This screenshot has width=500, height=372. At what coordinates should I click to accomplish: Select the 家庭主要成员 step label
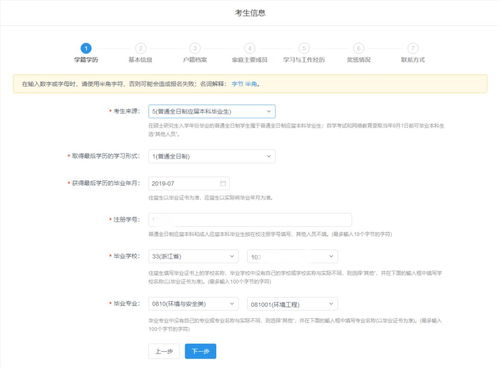click(x=250, y=60)
